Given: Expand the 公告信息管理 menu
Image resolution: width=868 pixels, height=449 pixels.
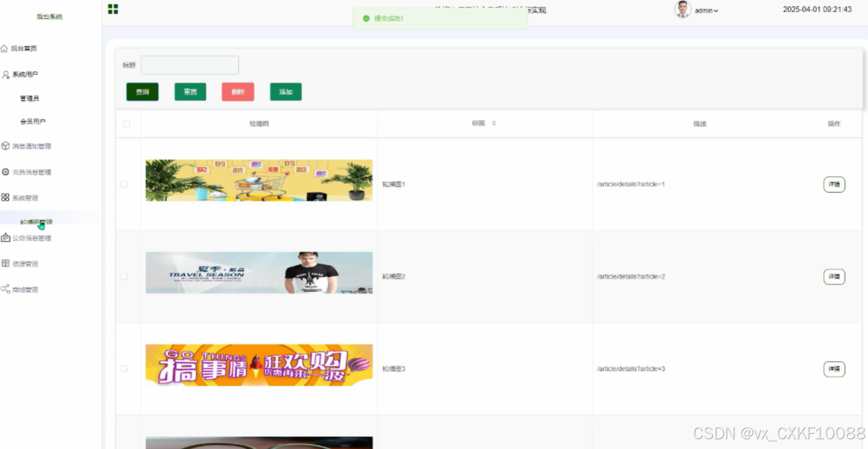Looking at the screenshot, I should [32, 238].
